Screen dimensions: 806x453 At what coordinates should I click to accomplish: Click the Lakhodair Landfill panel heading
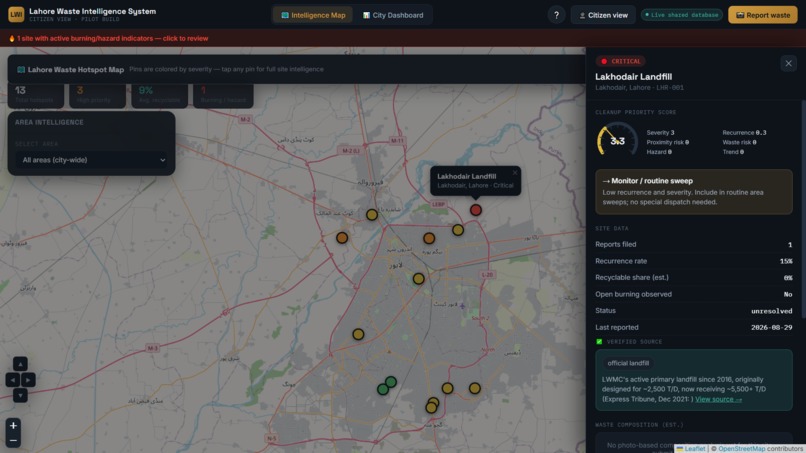coord(633,77)
